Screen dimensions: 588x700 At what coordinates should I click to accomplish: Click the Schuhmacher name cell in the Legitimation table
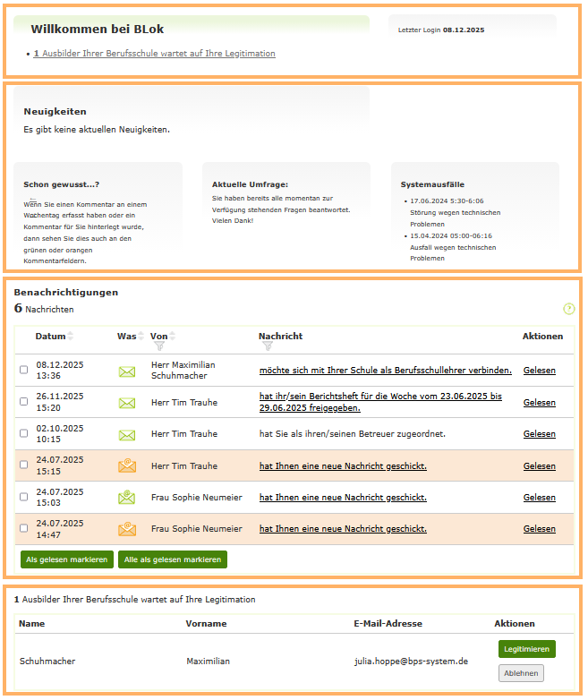pos(47,662)
